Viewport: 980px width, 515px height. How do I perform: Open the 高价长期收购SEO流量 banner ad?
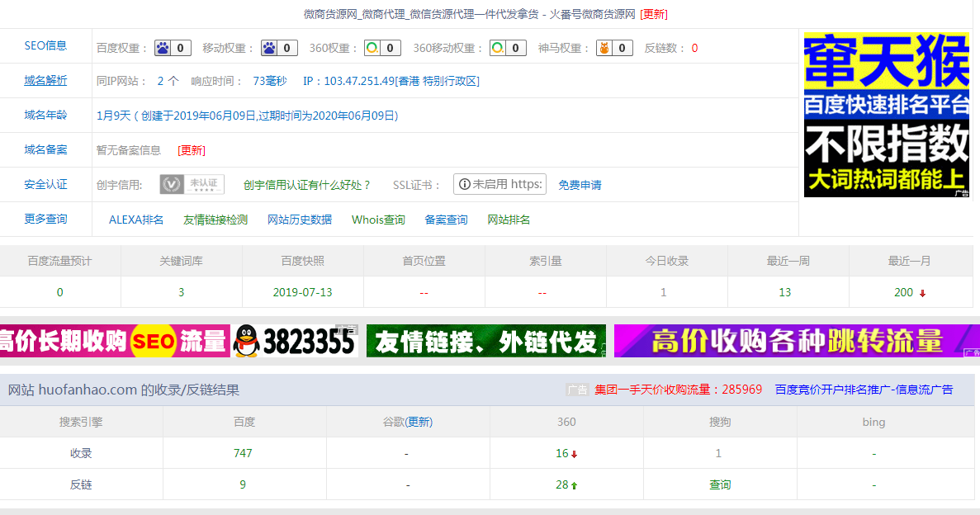coord(115,341)
